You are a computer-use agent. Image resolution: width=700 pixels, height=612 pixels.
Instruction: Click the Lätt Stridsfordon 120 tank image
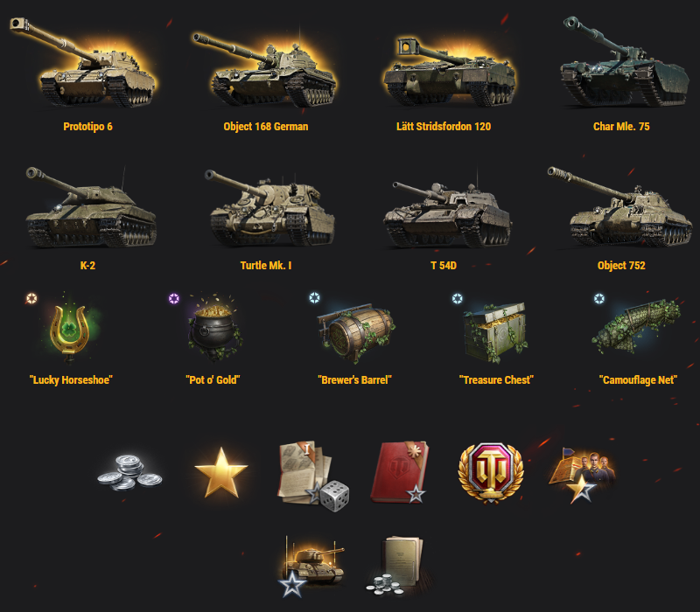450,72
